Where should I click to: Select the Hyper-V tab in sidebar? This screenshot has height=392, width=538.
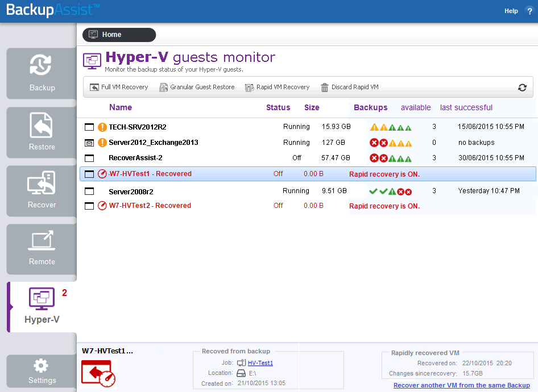click(x=42, y=307)
